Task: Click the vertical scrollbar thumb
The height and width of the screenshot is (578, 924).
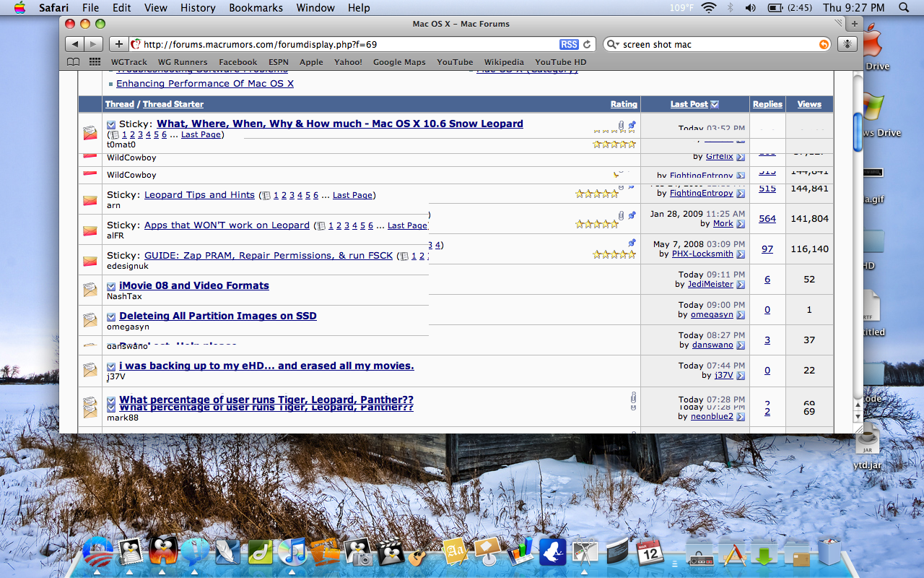Action: coord(858,131)
